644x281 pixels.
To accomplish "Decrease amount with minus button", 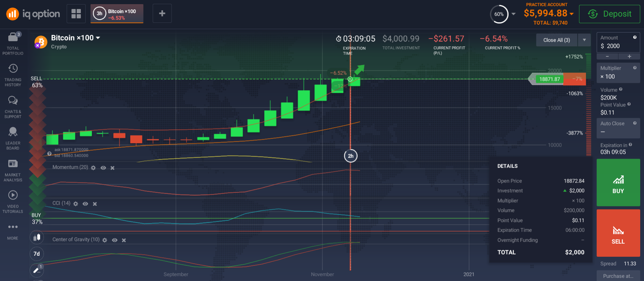I will pyautogui.click(x=607, y=56).
